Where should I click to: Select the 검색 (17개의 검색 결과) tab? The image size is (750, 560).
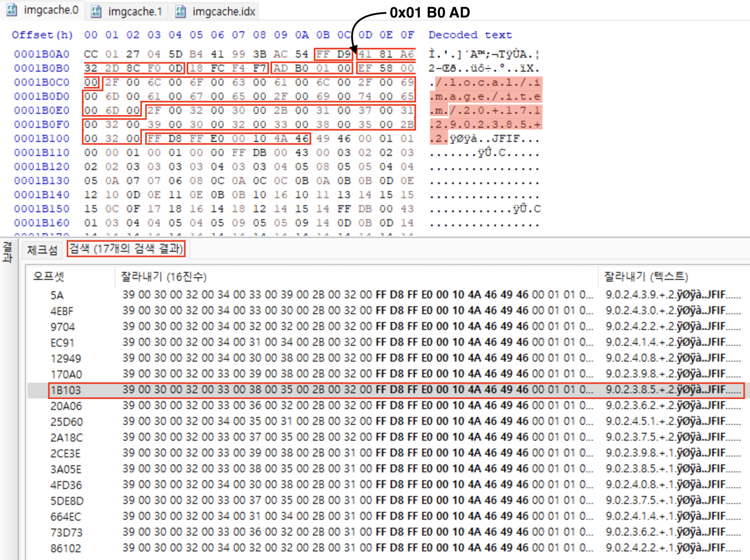pos(126,249)
